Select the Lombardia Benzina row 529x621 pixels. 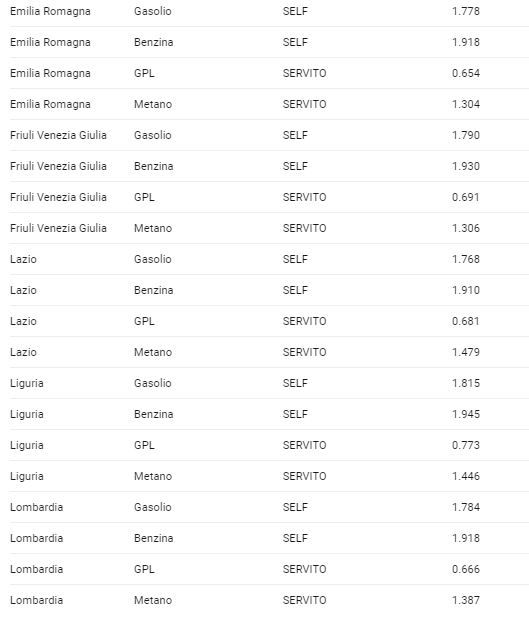269,538
